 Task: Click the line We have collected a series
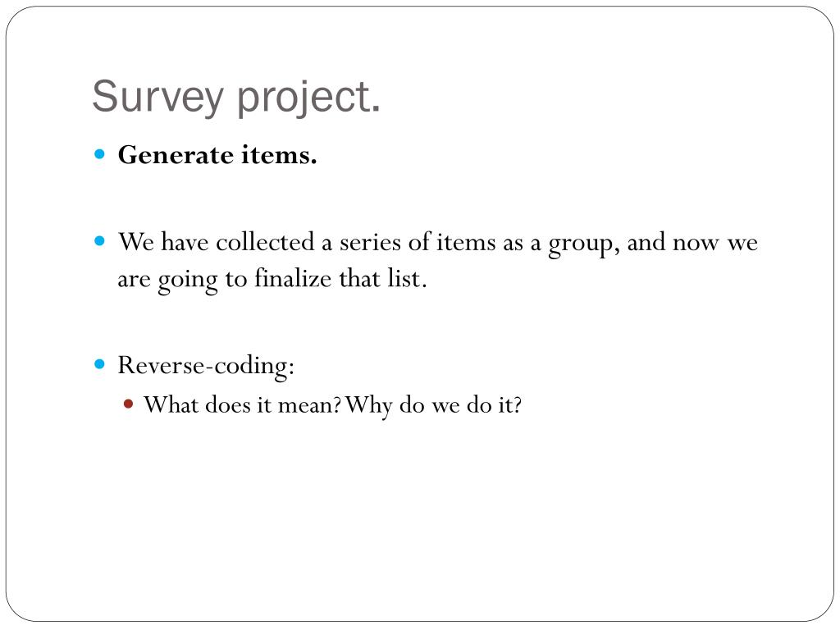[x=438, y=243]
